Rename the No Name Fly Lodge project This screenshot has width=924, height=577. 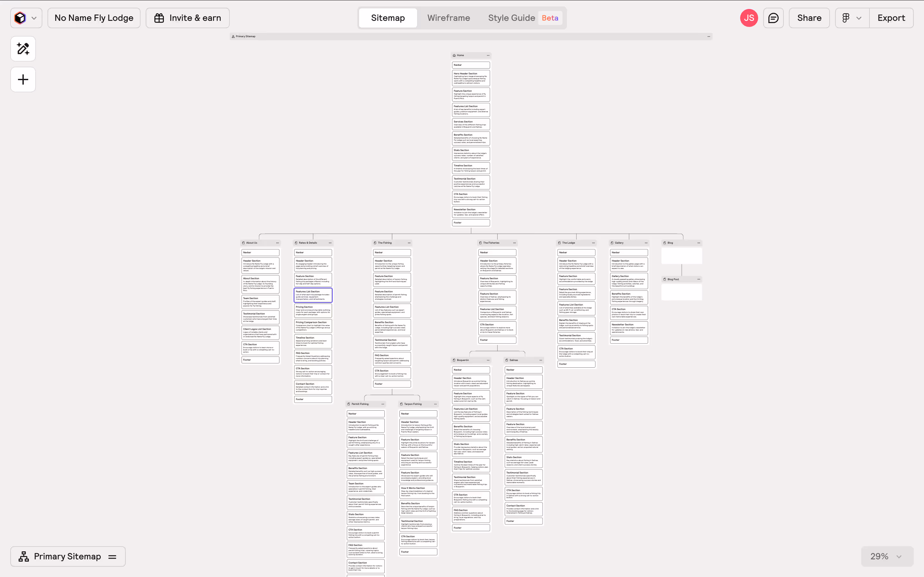(x=94, y=18)
